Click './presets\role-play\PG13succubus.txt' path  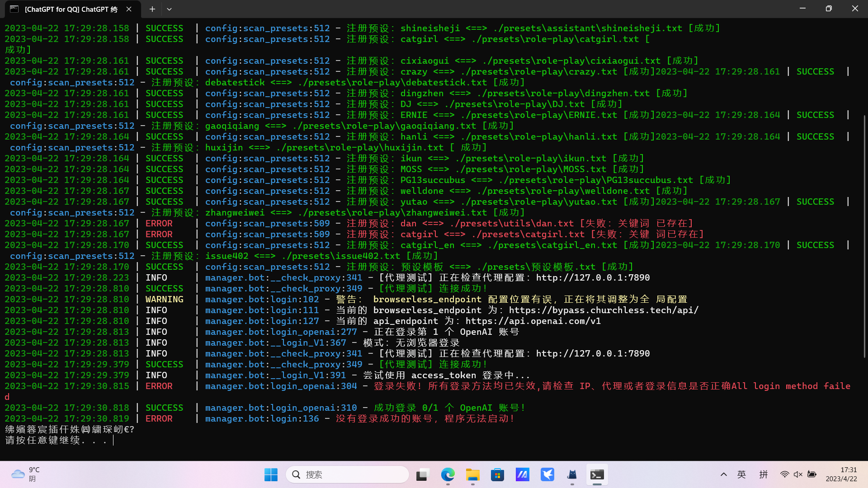pyautogui.click(x=595, y=180)
